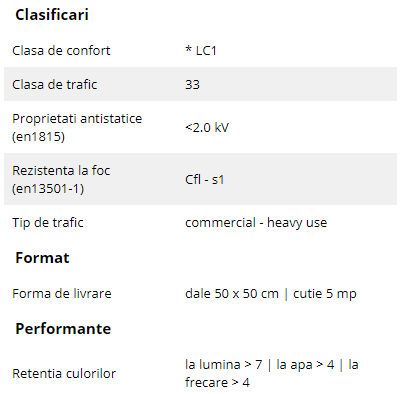
Task: Select the Rezistenta la foc (en13501-1) label
Action: 61,179
